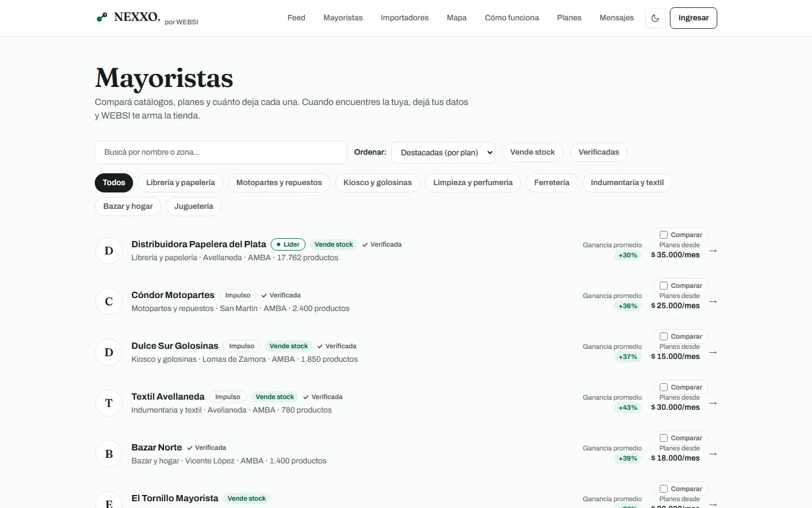This screenshot has width=812, height=508.
Task: Click the NEXXO logo icon
Action: (101, 17)
